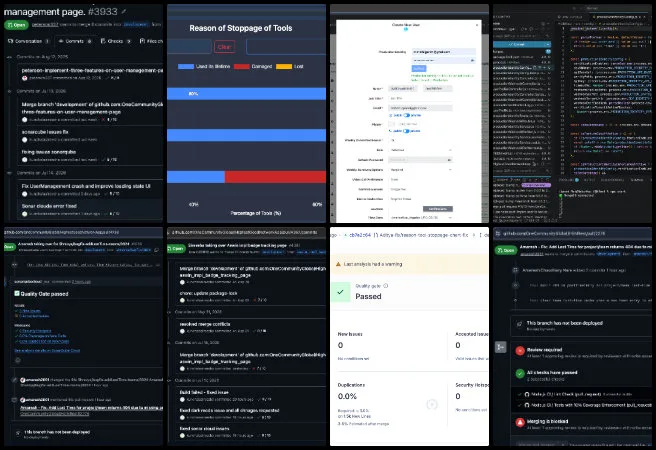Click the Job Title input field
This screenshot has width=656, height=450.
(x=420, y=98)
